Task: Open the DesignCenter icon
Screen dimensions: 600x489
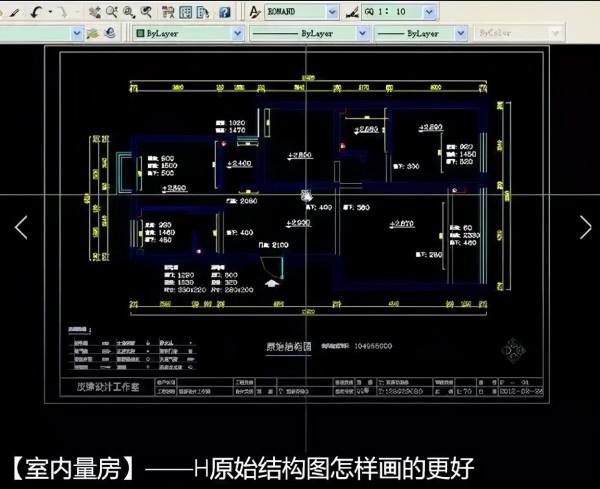Action: [185, 13]
